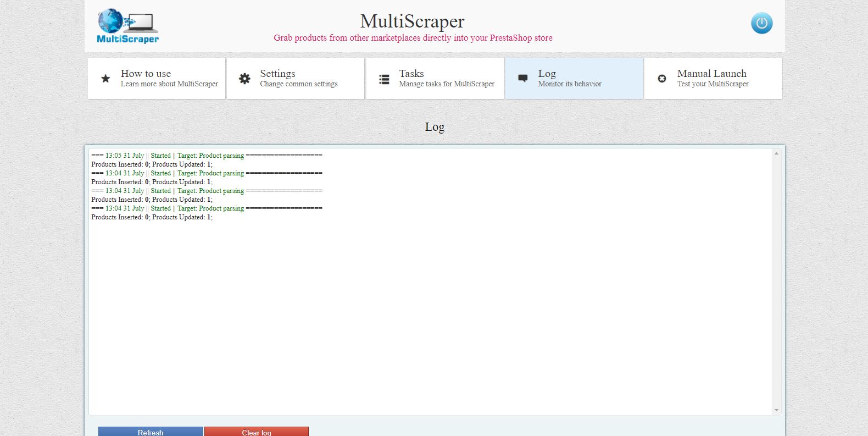Viewport: 868px width, 436px height.
Task: Click the gear icon beside Settings
Action: tap(244, 79)
